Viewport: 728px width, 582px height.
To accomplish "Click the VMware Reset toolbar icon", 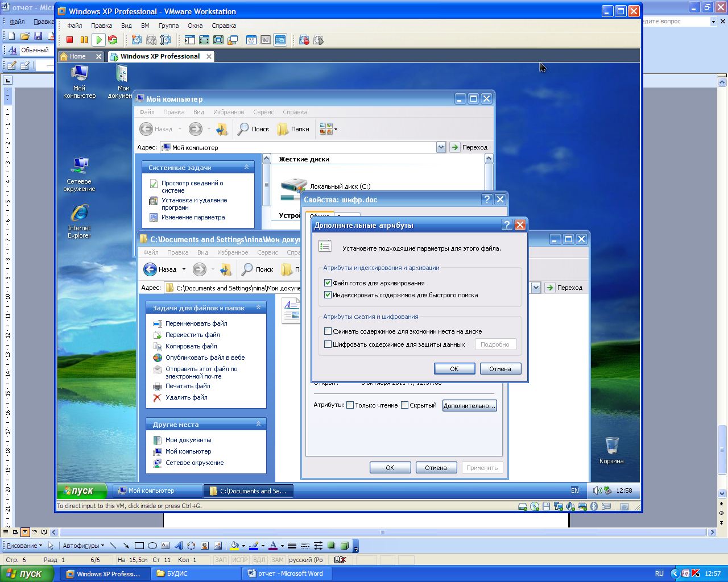I will click(x=113, y=40).
